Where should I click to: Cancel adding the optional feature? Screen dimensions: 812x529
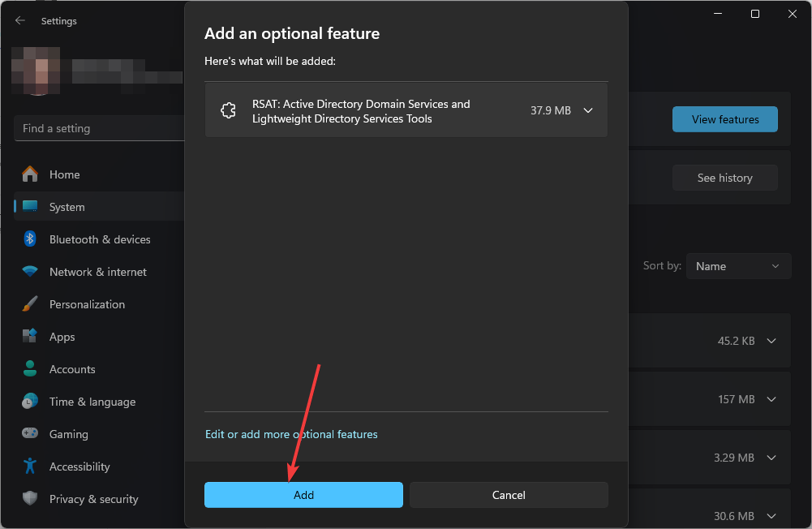coord(509,495)
